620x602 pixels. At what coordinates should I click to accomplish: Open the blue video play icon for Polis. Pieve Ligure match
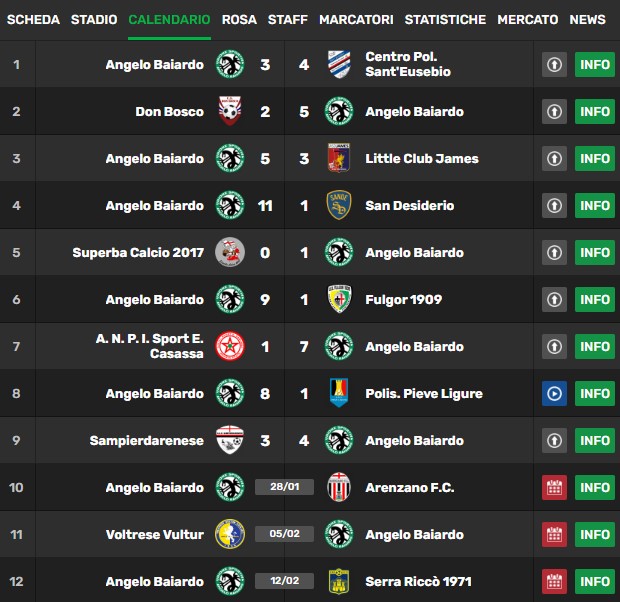tap(554, 394)
